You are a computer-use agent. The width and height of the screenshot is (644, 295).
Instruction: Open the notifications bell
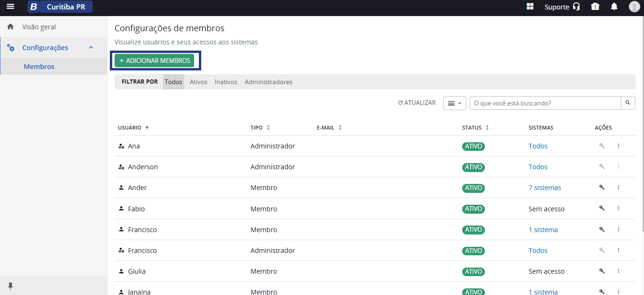click(614, 7)
